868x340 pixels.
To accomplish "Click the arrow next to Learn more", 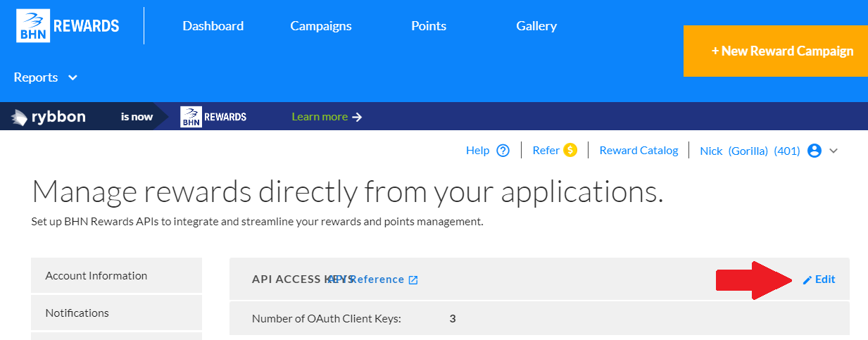I will [357, 117].
